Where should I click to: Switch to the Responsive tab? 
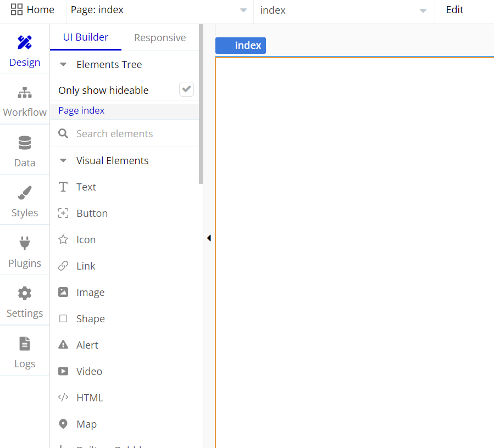click(x=160, y=38)
